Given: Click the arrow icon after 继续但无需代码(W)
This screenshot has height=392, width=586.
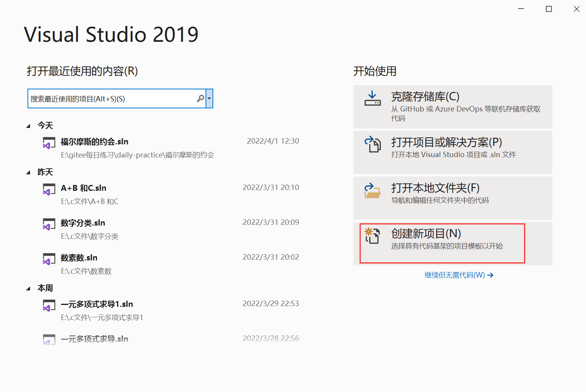Looking at the screenshot, I should (x=490, y=275).
